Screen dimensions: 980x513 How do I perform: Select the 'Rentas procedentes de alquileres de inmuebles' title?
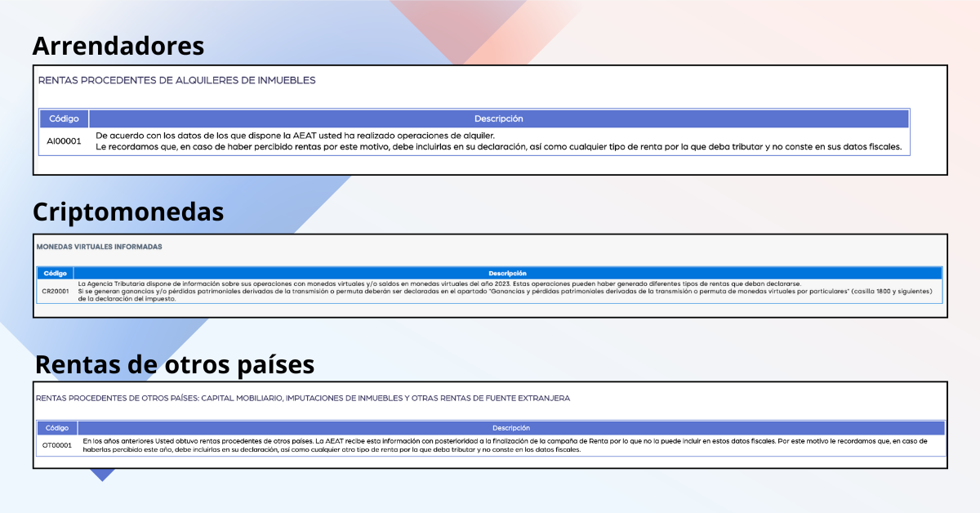coord(176,81)
